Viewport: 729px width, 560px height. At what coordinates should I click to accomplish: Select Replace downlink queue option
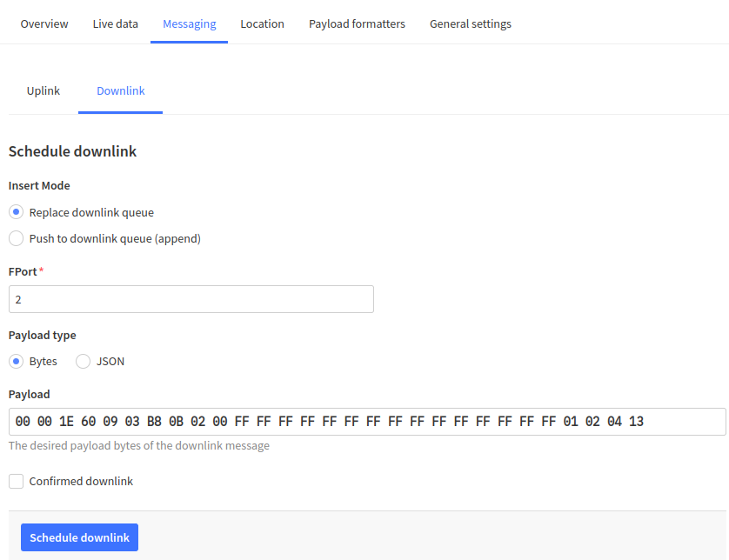(17, 212)
